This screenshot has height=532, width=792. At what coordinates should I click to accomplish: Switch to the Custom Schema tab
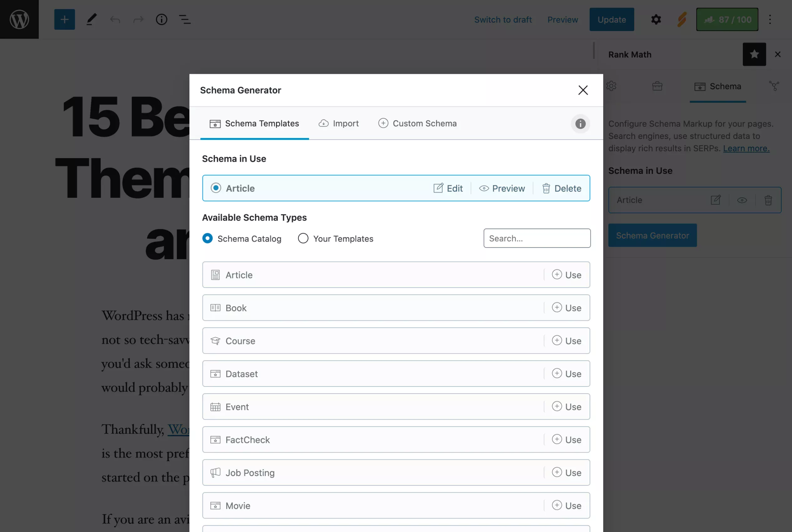click(x=417, y=124)
